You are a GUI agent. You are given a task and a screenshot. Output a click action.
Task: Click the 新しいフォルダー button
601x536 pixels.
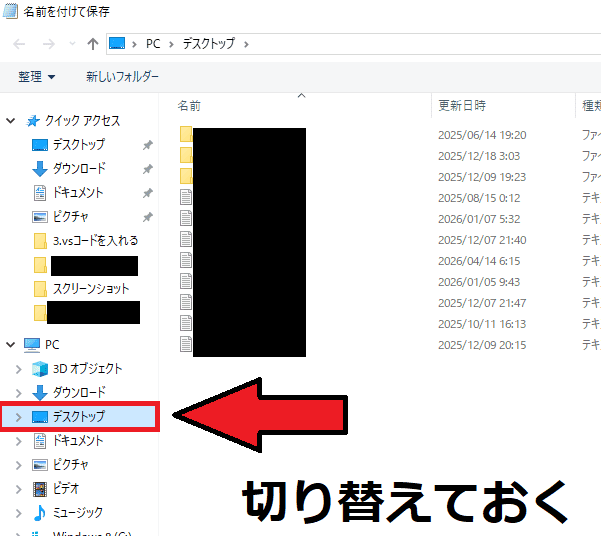(x=122, y=77)
